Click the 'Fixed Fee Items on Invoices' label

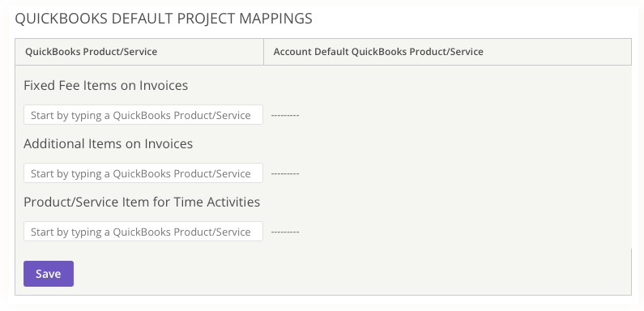pyautogui.click(x=105, y=86)
